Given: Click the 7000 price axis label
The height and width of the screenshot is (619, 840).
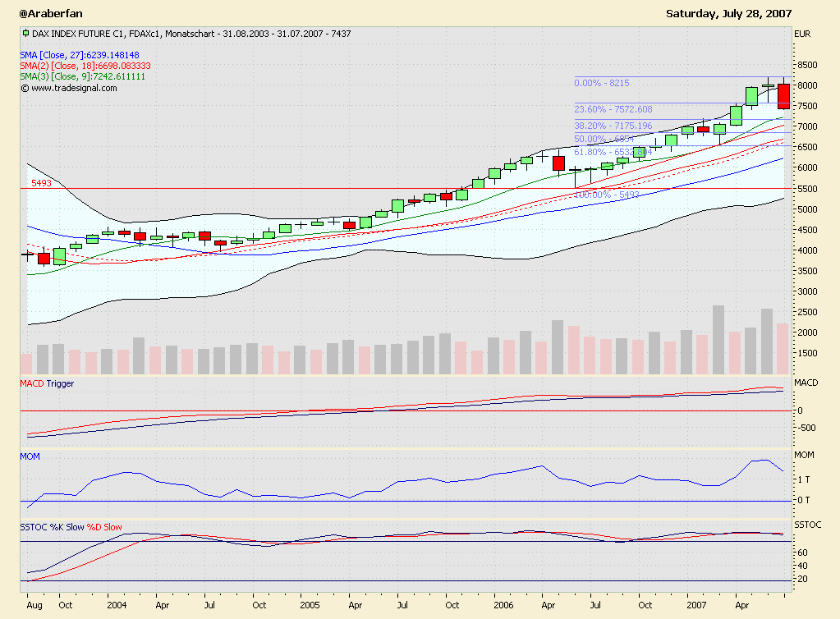Looking at the screenshot, I should coord(807,127).
